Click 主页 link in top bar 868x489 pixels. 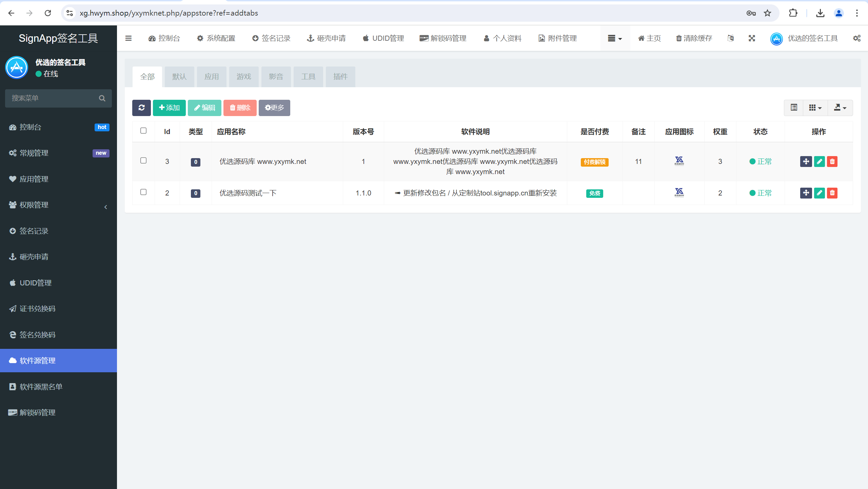pyautogui.click(x=649, y=38)
